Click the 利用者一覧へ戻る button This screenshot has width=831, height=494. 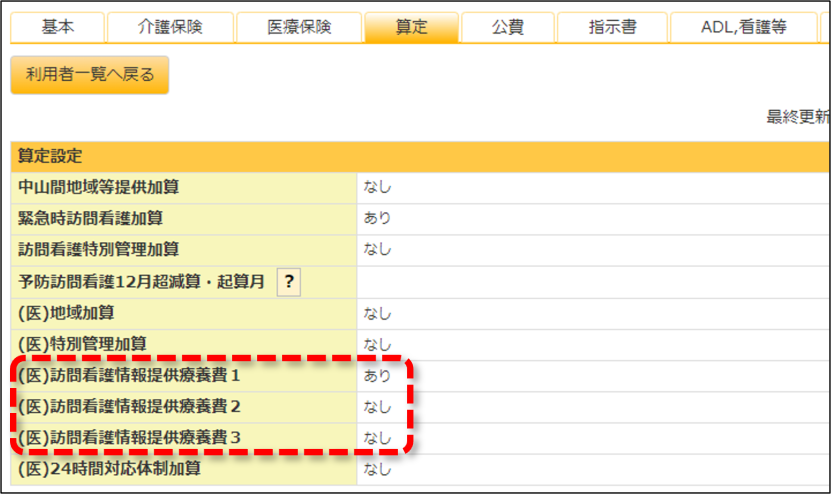[x=90, y=75]
